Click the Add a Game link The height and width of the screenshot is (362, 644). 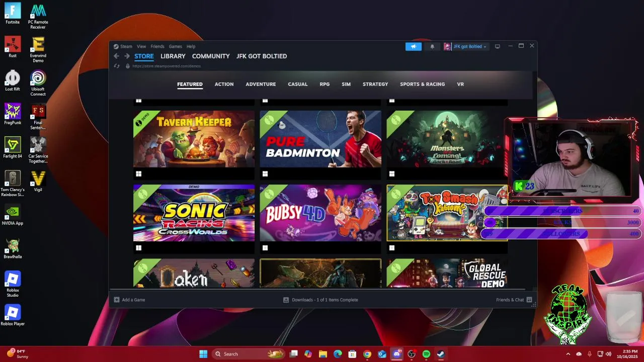click(133, 300)
